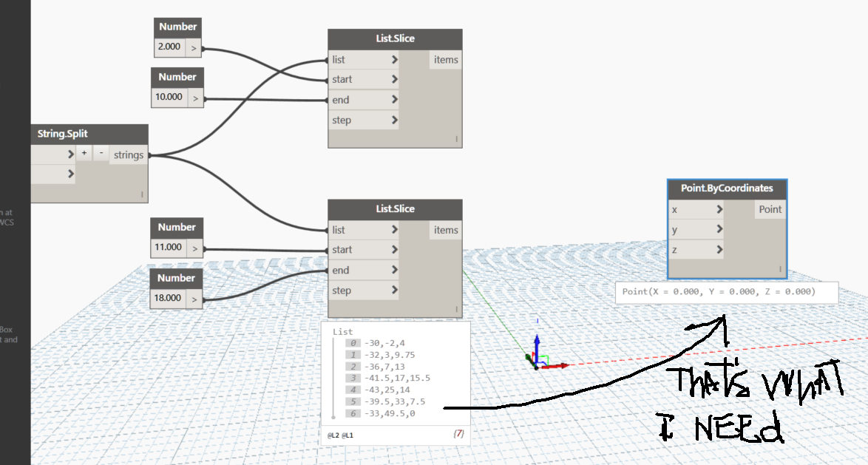Select the z input of Point.ByCoordinates
The width and height of the screenshot is (868, 465).
(696, 250)
